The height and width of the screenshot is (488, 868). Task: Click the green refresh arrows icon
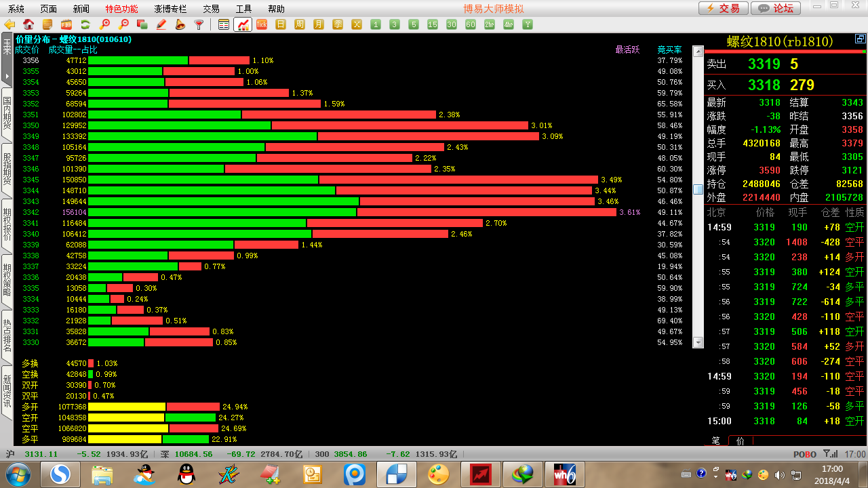85,24
